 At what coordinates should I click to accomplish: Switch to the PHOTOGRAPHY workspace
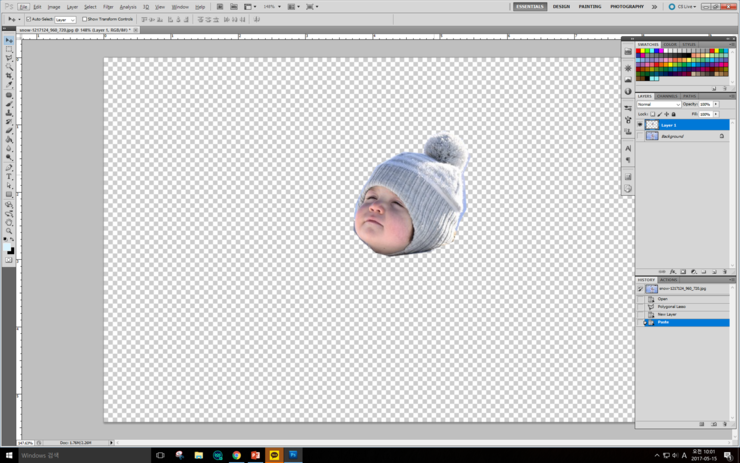(627, 7)
